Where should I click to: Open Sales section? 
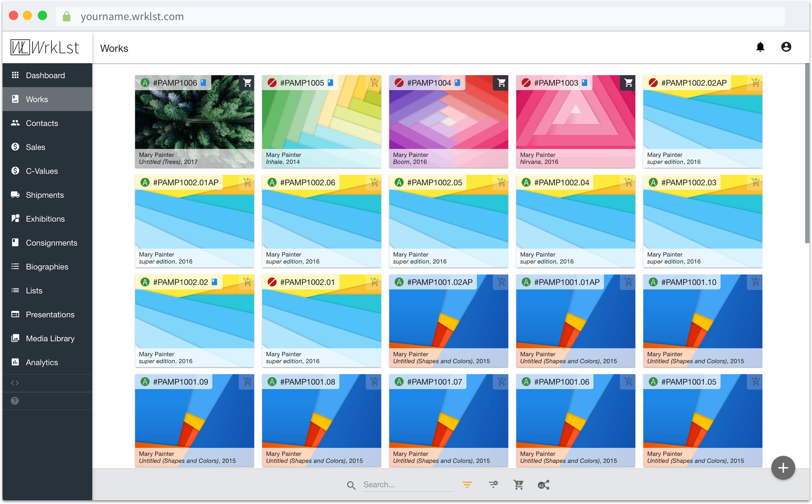(x=47, y=147)
